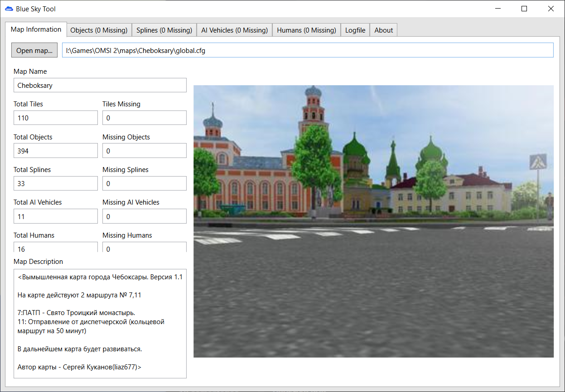
Task: Click the line 'Автор карты - Сергей Куканов(liaz677)>'
Action: pyautogui.click(x=79, y=367)
